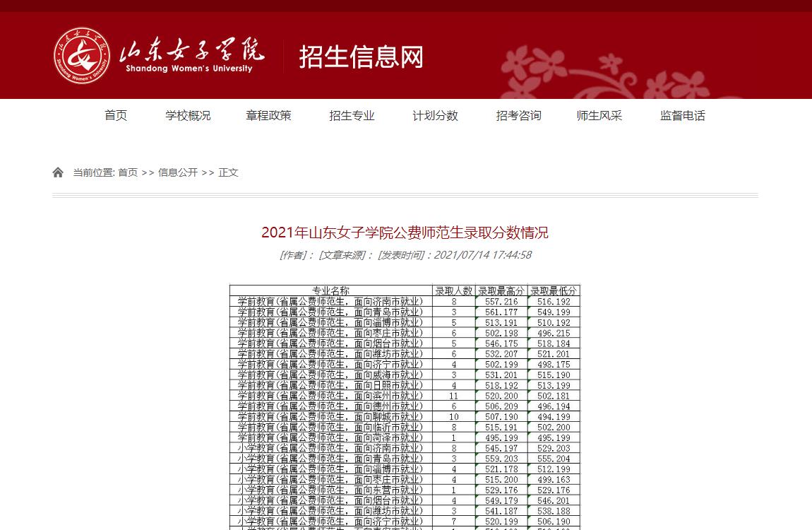Screen dimensions: 812x530
Task: Click the article title about 公费师范生录取分数
Action: point(405,232)
